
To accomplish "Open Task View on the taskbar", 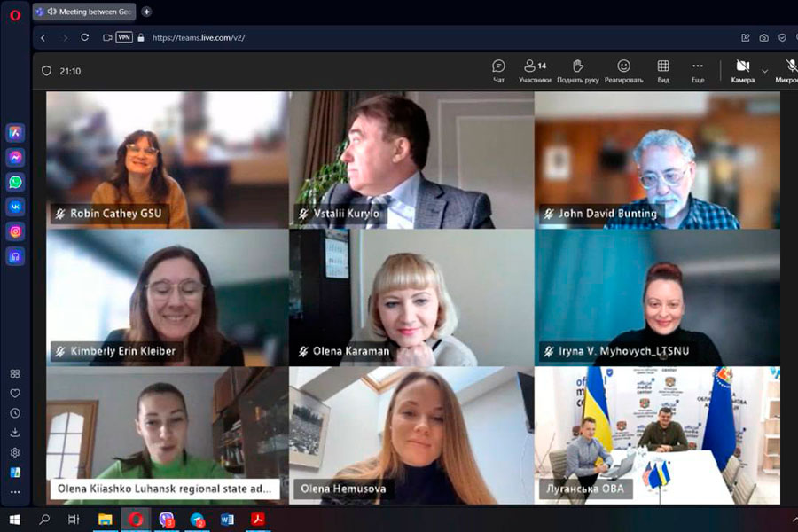I will tap(74, 520).
